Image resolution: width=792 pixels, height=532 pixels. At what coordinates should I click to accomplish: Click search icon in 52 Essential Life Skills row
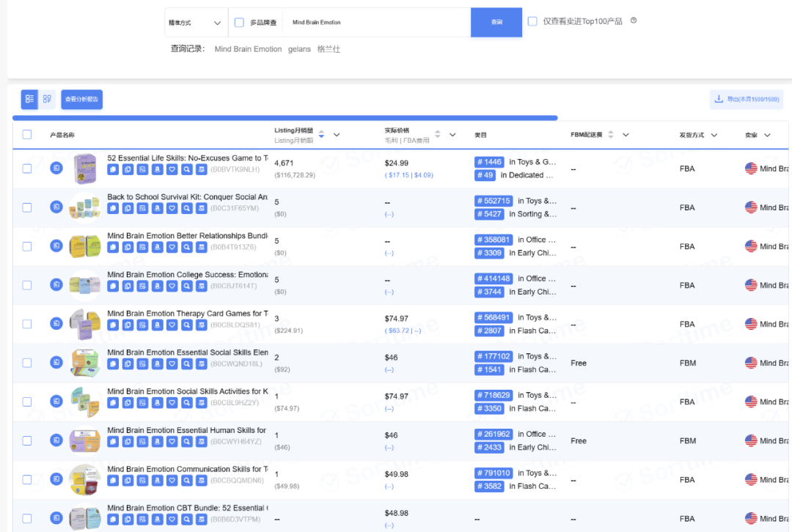(x=186, y=169)
